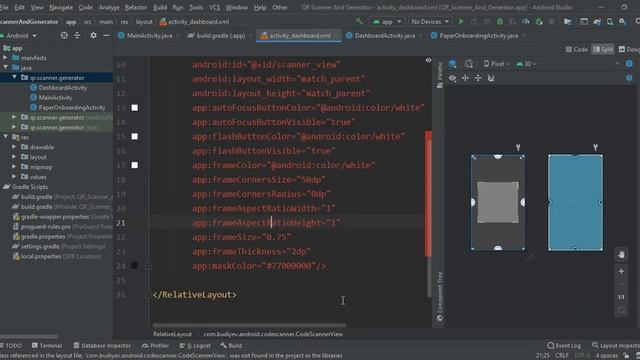Click the green Debug app bug icon
This screenshot has width=640, height=360.
pos(500,21)
